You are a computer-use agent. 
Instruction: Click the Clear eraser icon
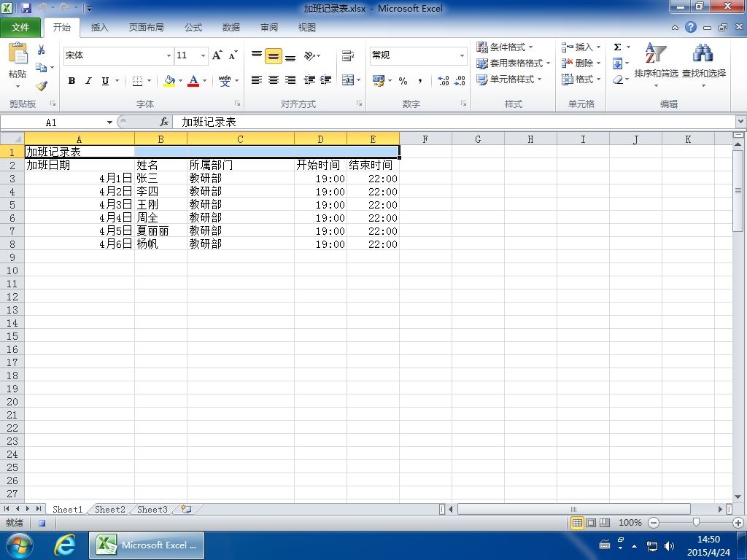coord(618,79)
